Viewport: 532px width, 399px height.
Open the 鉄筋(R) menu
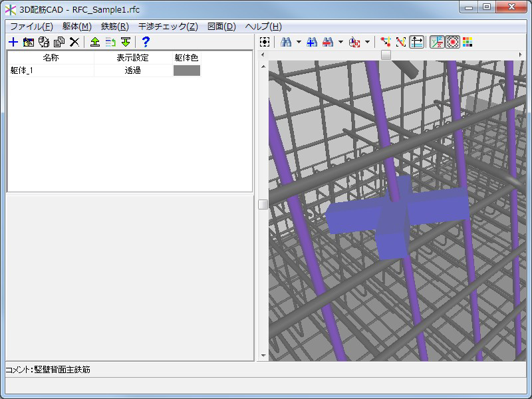coord(114,27)
